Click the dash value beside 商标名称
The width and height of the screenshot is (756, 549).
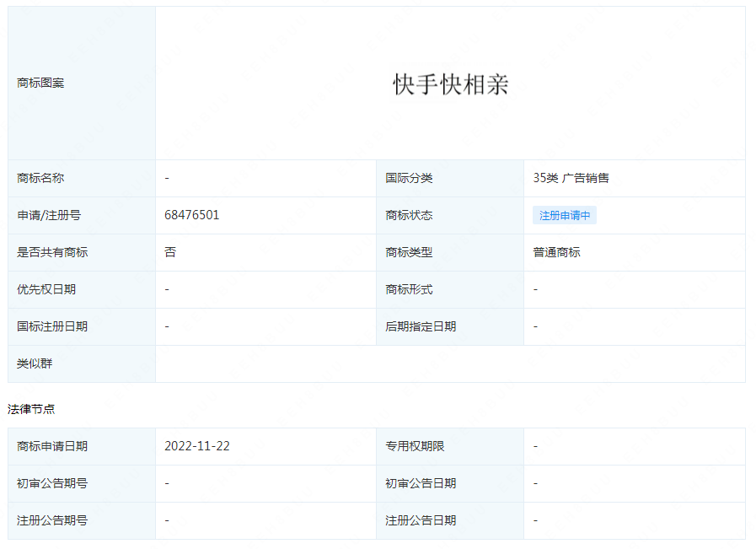click(167, 178)
